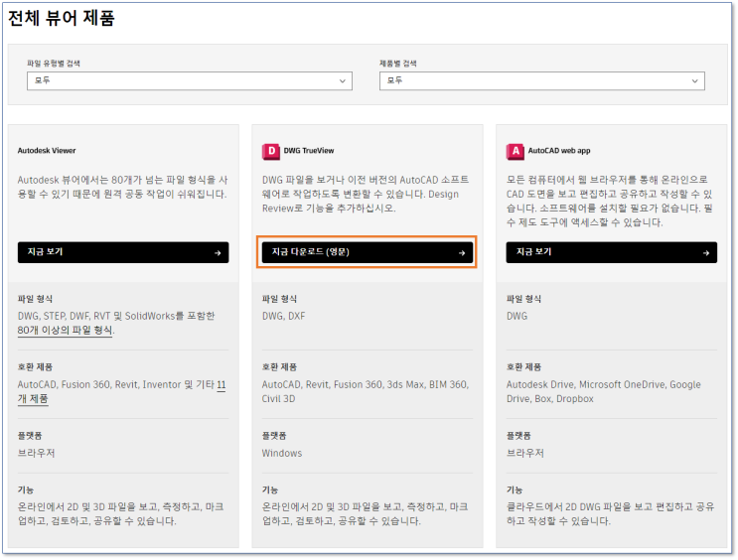Click the 전체 뷰어 제품 heading

[62, 18]
